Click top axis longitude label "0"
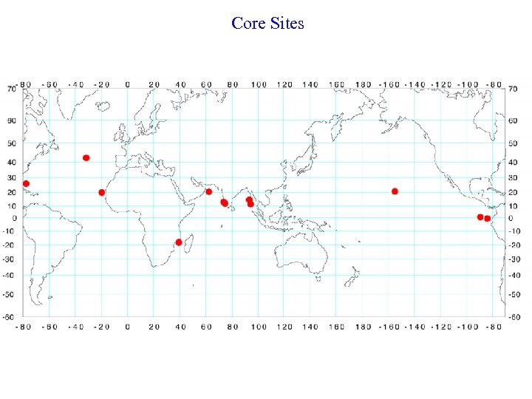The image size is (532, 399). 128,84
